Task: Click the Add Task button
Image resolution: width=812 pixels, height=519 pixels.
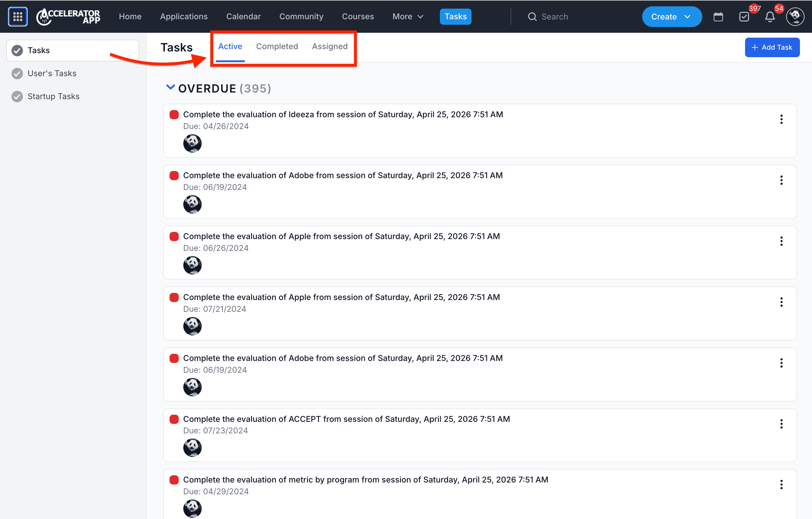Action: 772,47
